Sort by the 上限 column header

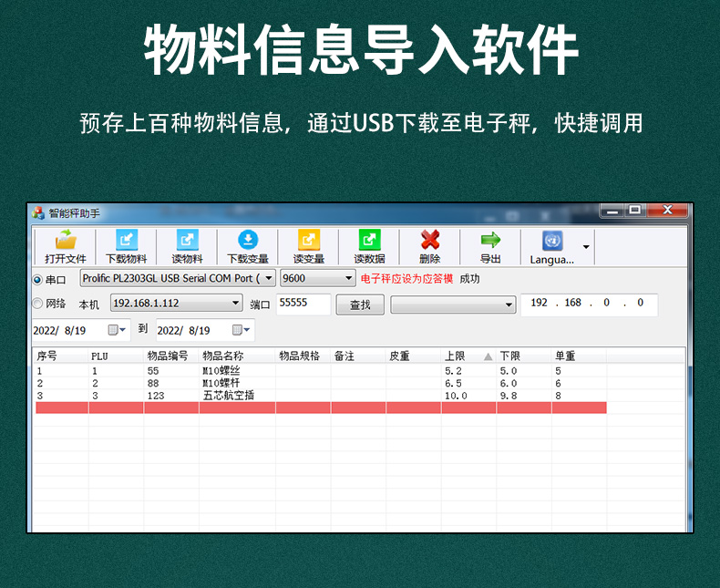click(468, 356)
